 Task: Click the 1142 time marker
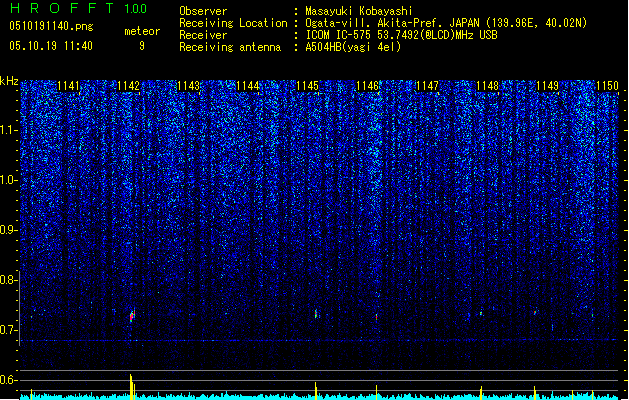(128, 86)
